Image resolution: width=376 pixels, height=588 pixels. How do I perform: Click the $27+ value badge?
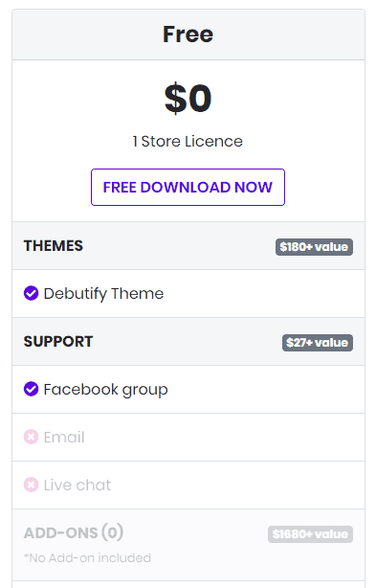point(318,343)
